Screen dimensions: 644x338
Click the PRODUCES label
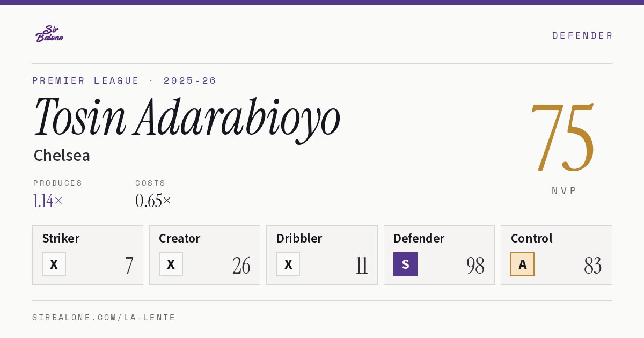pos(58,183)
